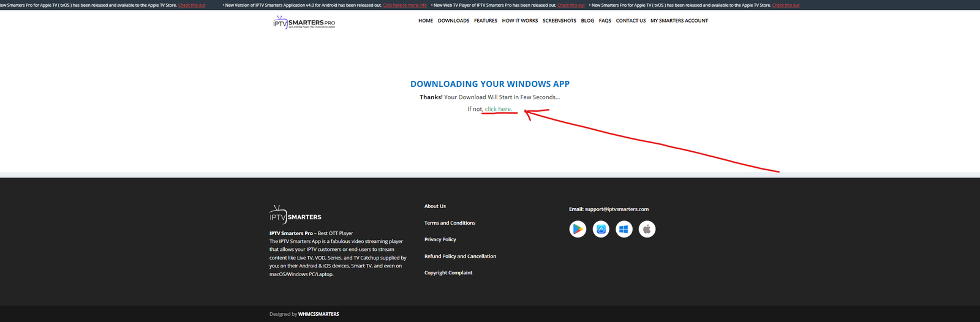The height and width of the screenshot is (322, 980).
Task: Open the DOWNLOADS menu item
Action: [453, 21]
